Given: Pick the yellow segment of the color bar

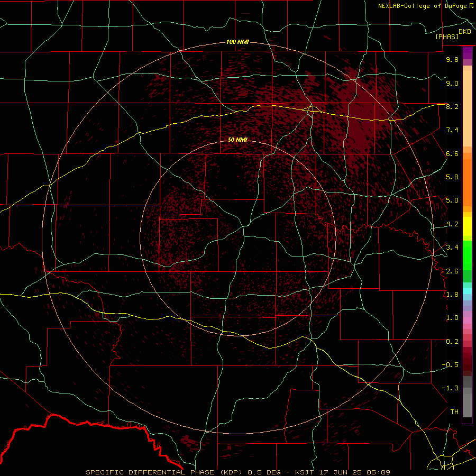Looking at the screenshot, I should (467, 226).
